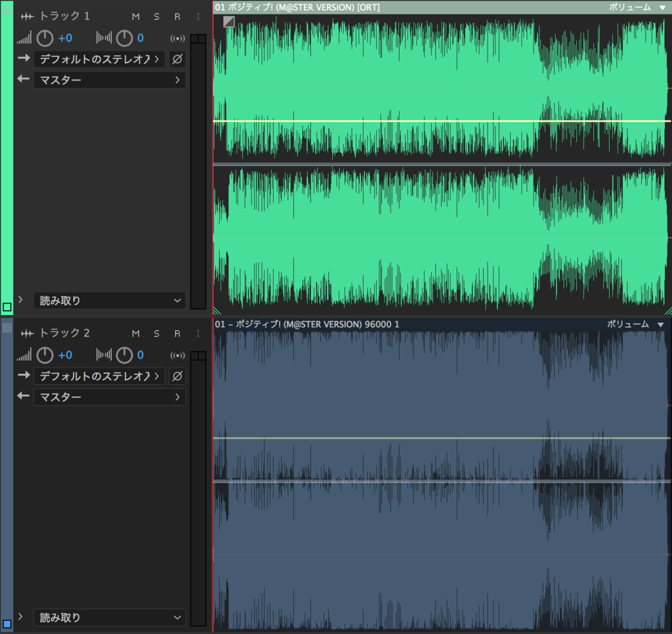Click small square at Track 1 strip bottom
Viewport: 672px width, 634px height.
[x=7, y=307]
